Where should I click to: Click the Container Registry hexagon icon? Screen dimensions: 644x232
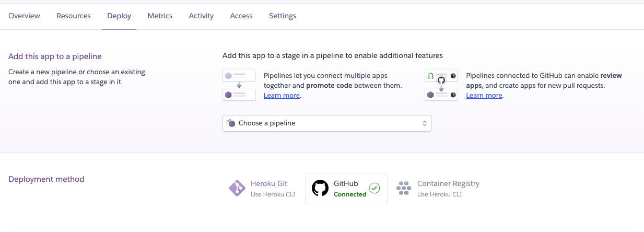click(404, 188)
